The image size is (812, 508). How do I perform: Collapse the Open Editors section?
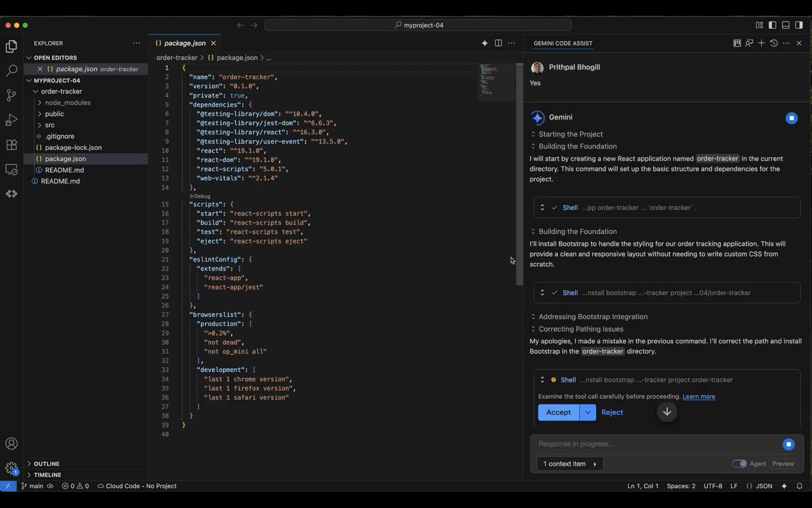pyautogui.click(x=29, y=58)
